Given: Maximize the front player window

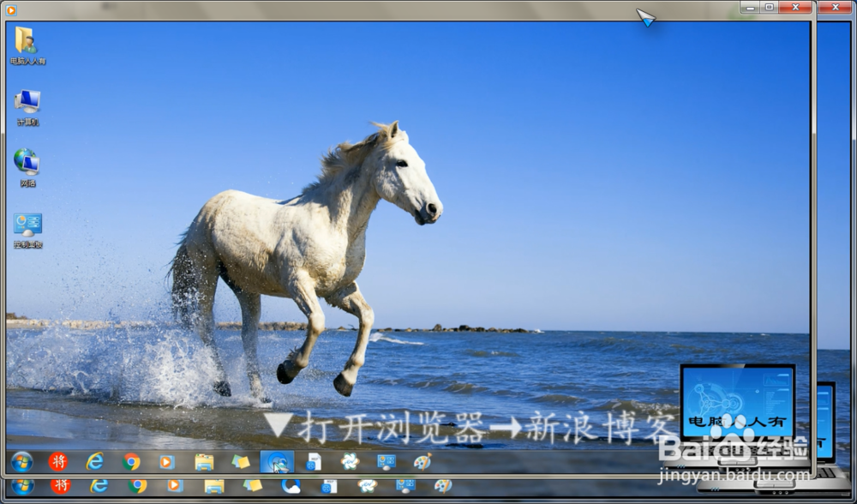Looking at the screenshot, I should coord(769,7).
